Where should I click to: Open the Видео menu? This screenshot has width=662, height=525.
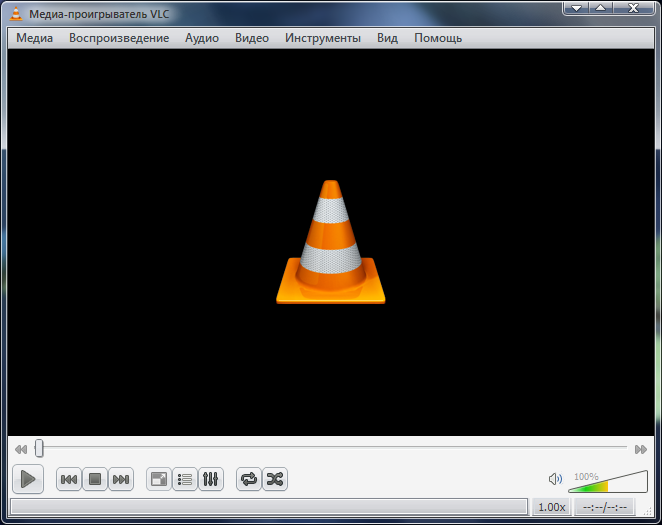[x=252, y=38]
